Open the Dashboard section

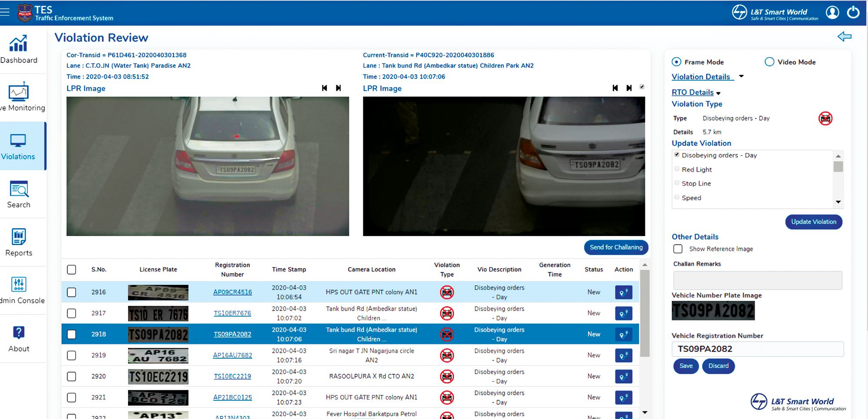[19, 50]
